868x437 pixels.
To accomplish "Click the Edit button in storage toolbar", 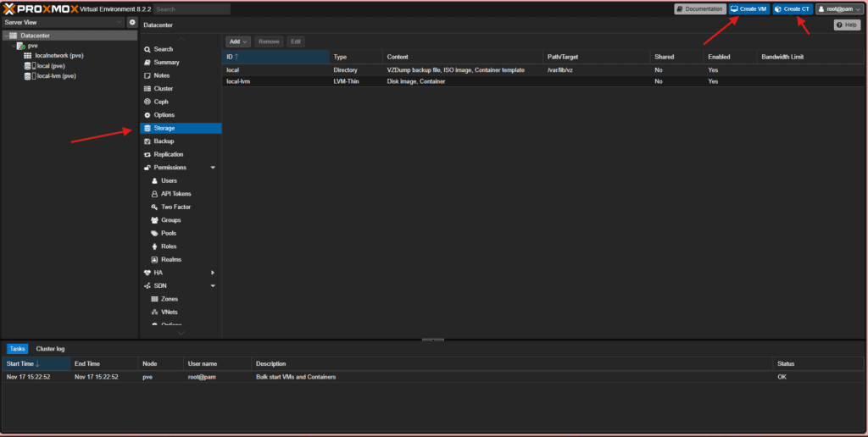I will 296,41.
